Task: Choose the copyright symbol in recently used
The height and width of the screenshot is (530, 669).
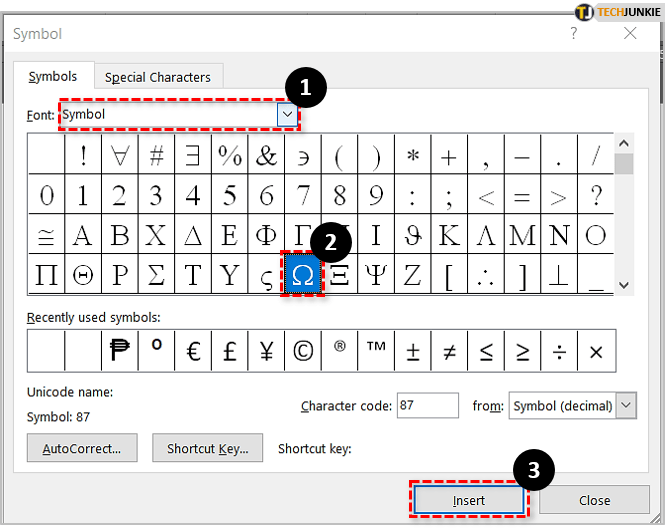Action: (303, 351)
